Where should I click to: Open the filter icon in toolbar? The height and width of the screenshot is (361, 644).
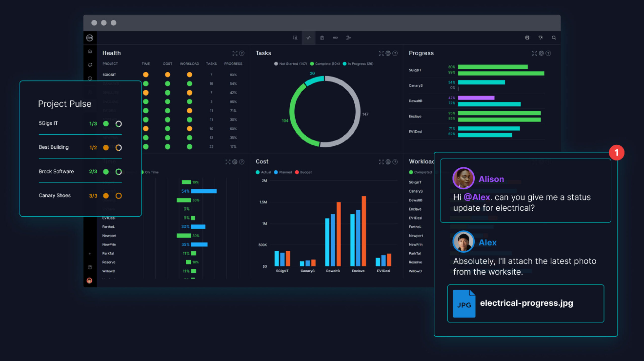[540, 38]
